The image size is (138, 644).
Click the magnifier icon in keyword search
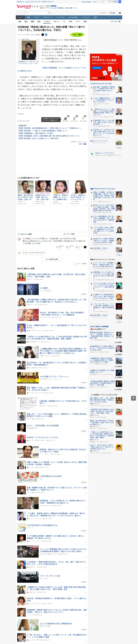coord(49,13)
